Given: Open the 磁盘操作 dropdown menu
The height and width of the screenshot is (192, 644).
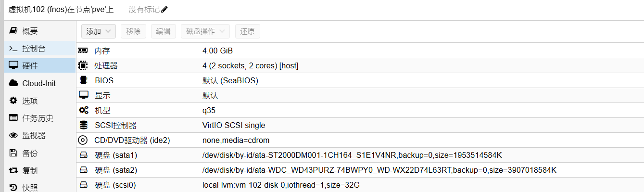Looking at the screenshot, I should tap(205, 31).
